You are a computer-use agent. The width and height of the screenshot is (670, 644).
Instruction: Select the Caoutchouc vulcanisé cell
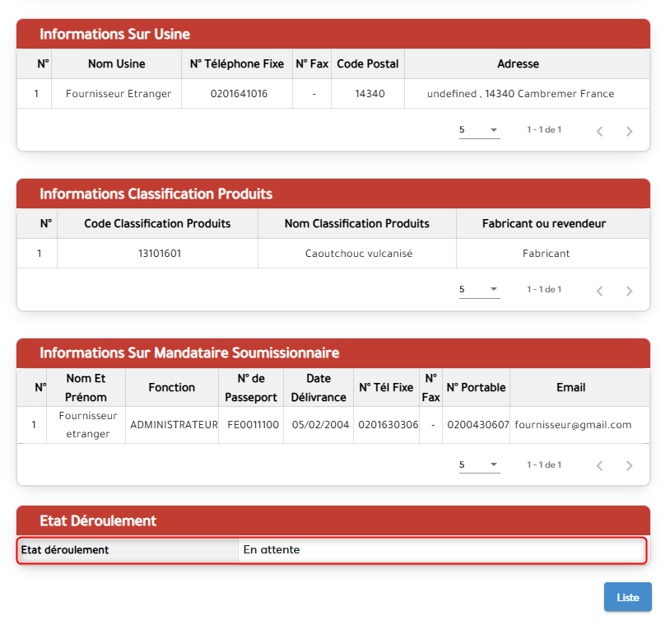[x=356, y=254]
